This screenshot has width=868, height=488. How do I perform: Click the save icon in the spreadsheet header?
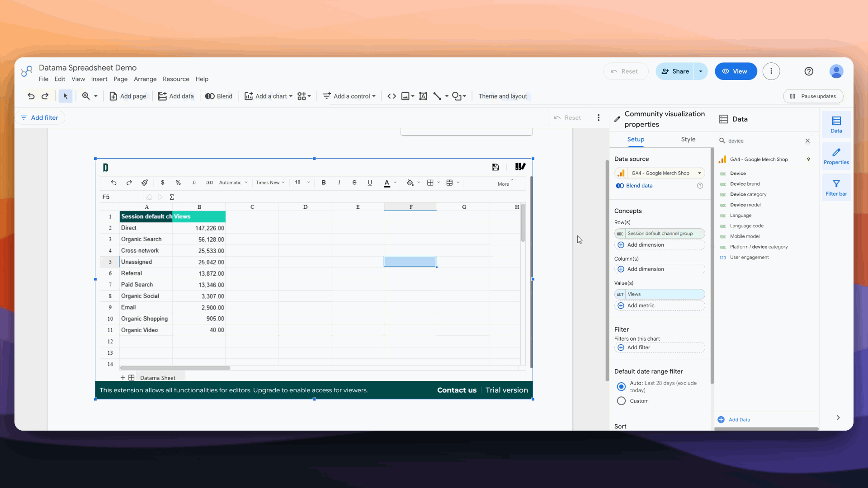pos(495,167)
